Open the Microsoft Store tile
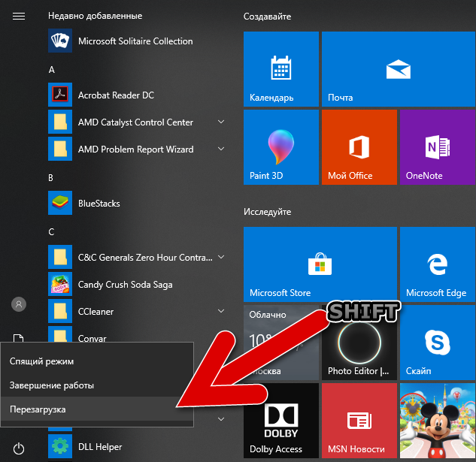The image size is (476, 462). (x=320, y=264)
